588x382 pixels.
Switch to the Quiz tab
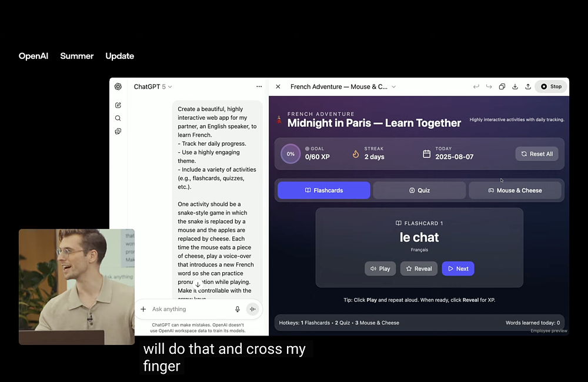pos(419,190)
